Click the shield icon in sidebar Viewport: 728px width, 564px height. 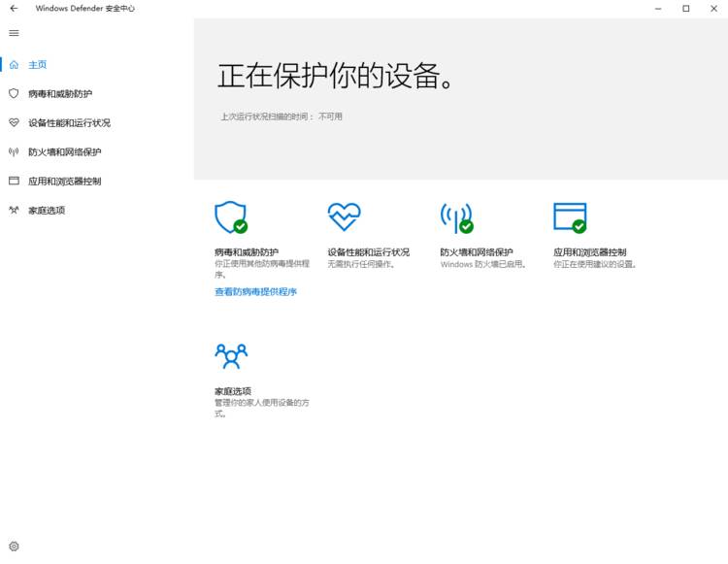tap(14, 94)
